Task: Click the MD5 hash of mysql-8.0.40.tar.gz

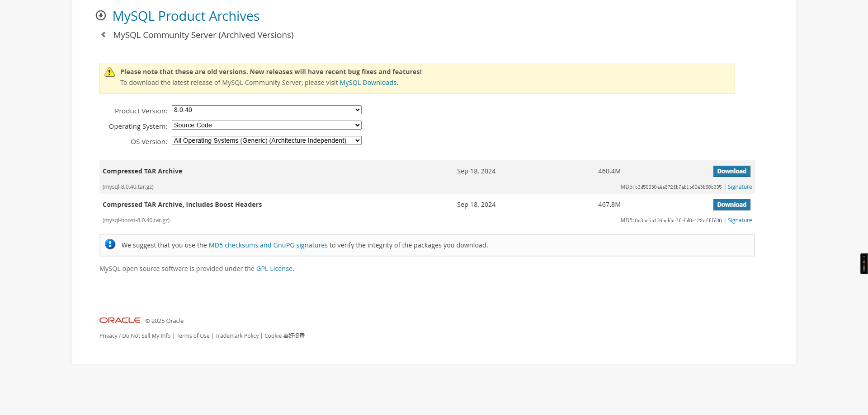Action: point(678,187)
